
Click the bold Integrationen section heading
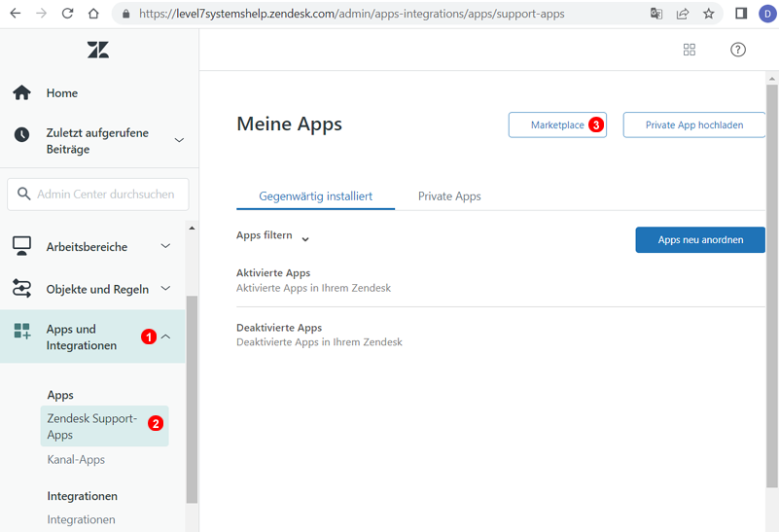click(82, 496)
